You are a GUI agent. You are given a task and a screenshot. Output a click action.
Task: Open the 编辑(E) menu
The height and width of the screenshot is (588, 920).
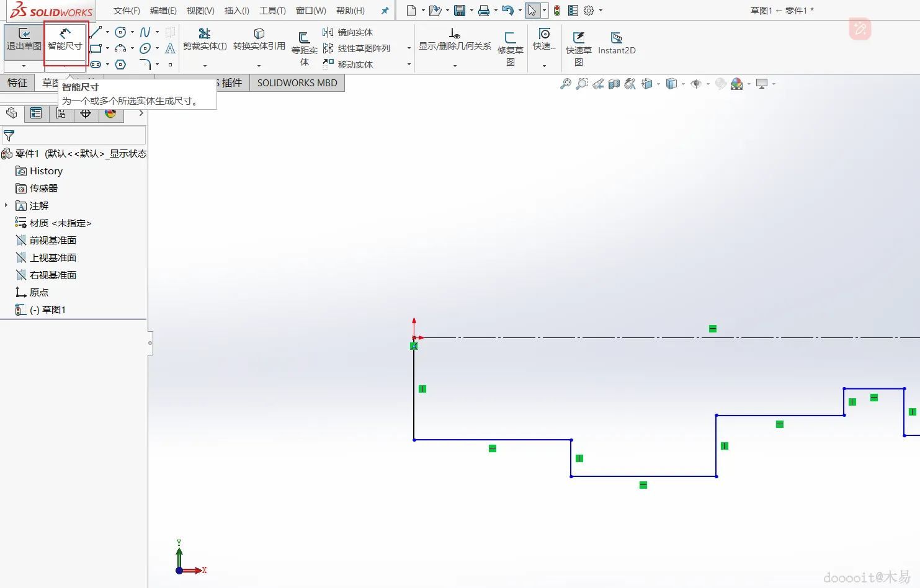[163, 11]
